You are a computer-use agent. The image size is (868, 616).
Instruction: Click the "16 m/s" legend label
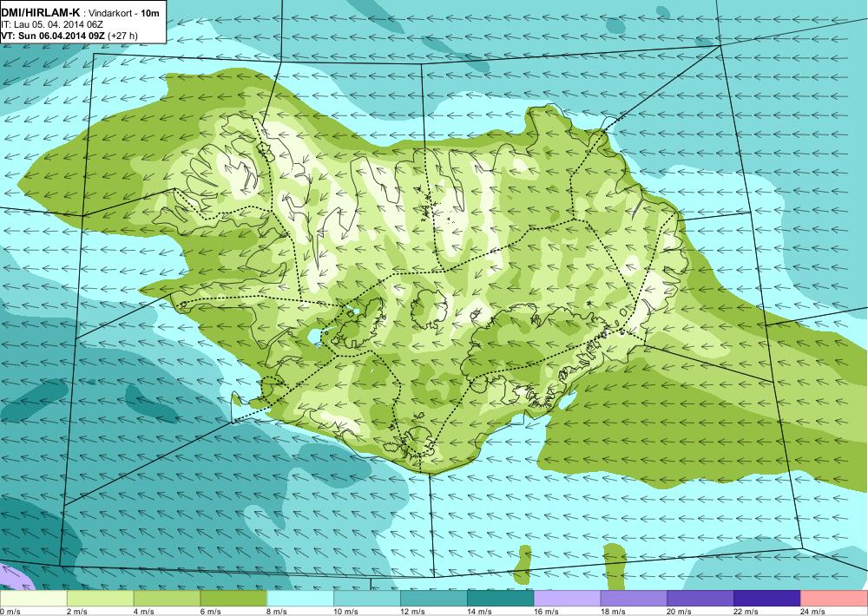(547, 612)
